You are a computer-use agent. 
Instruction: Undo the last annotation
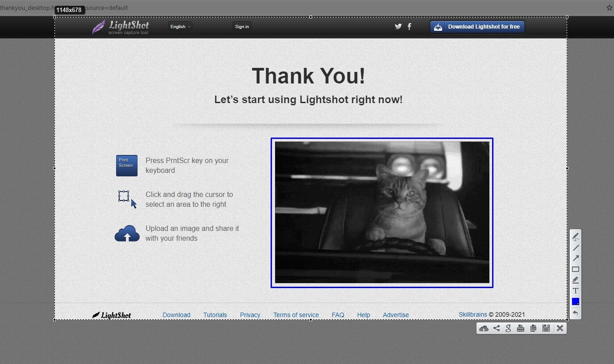(x=576, y=314)
